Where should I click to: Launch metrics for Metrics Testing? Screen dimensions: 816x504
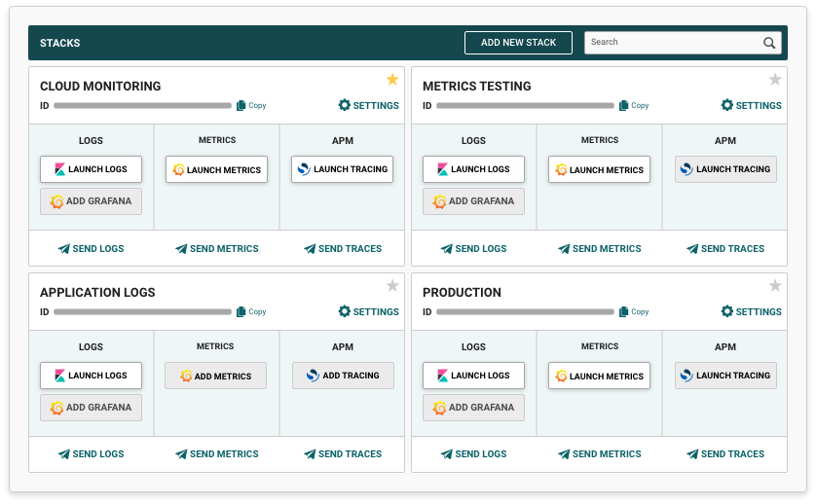click(599, 169)
